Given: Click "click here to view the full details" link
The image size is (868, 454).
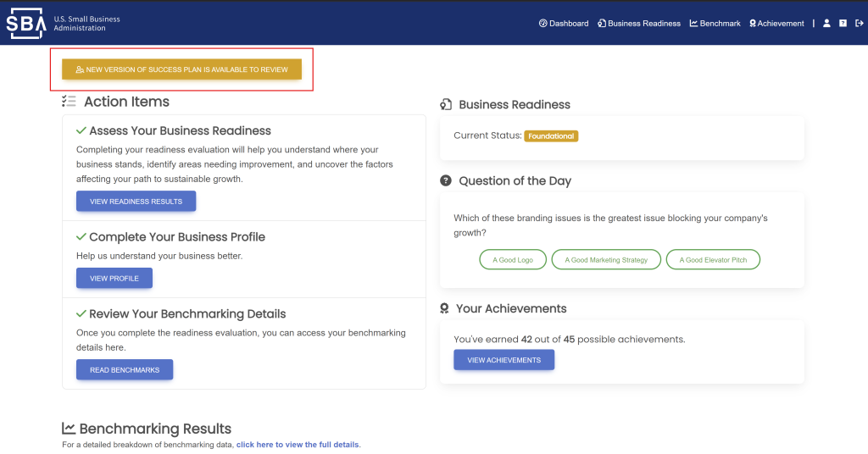Looking at the screenshot, I should (298, 445).
